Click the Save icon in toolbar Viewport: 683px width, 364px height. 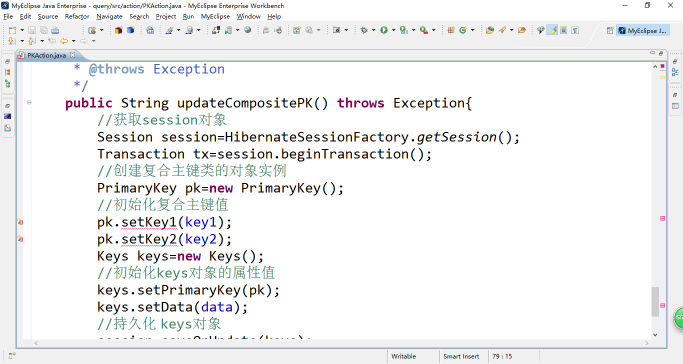32,30
